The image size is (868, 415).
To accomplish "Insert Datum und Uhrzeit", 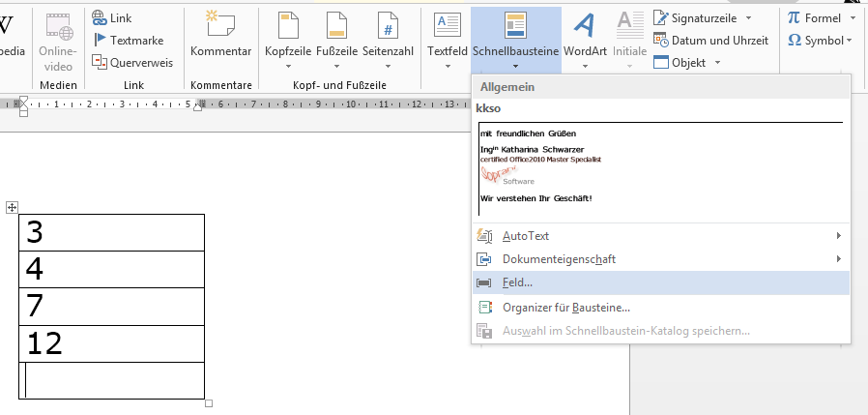I will 710,40.
